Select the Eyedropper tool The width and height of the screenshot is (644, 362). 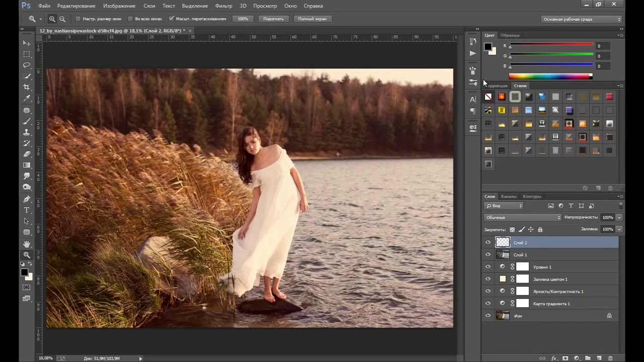pyautogui.click(x=27, y=98)
